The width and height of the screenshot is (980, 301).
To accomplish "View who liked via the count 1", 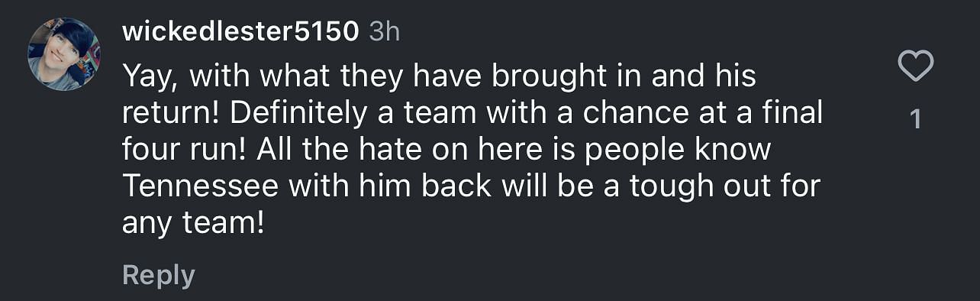I will coord(917,119).
